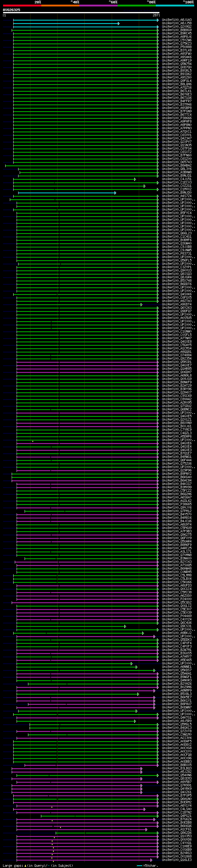Select label UniRef100_B9SRL5
Image resolution: width=197 pixels, height=868 pixels.
(177, 71)
